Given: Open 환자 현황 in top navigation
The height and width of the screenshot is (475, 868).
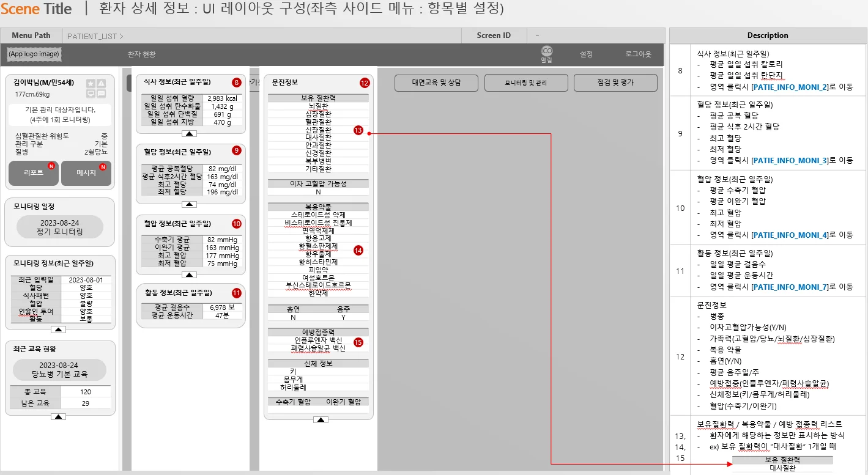Looking at the screenshot, I should click(x=141, y=54).
